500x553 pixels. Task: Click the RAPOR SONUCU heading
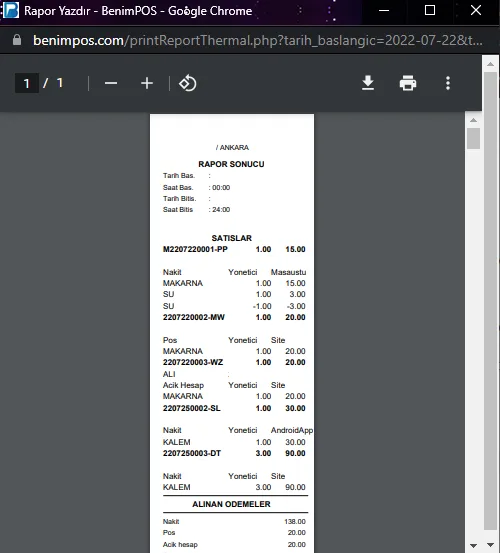point(231,164)
